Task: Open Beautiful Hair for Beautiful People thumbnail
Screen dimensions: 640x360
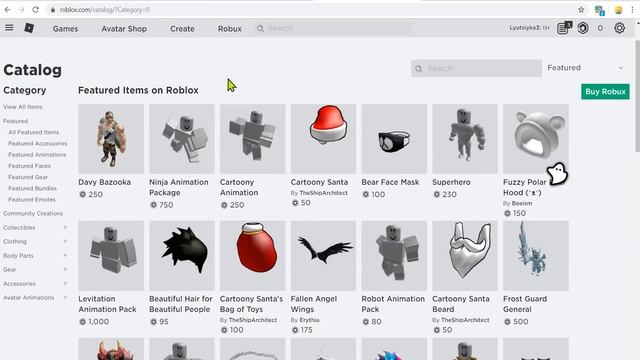Action: (182, 256)
